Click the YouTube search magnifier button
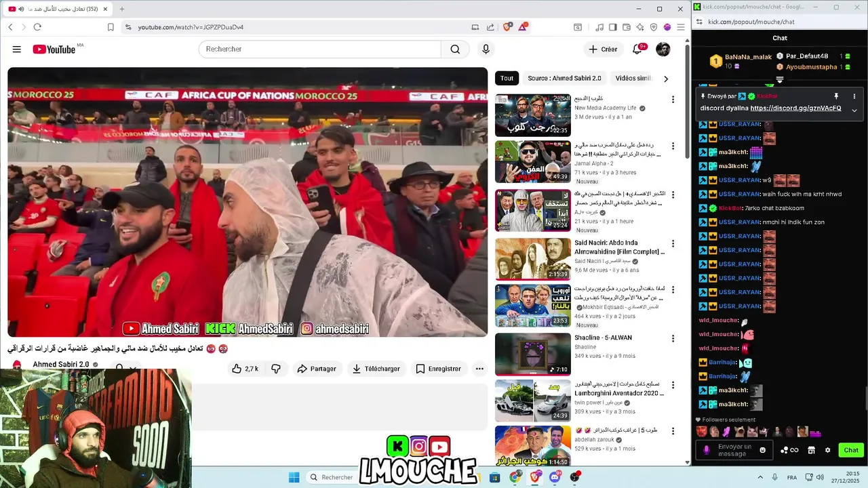The width and height of the screenshot is (868, 488). pos(455,49)
